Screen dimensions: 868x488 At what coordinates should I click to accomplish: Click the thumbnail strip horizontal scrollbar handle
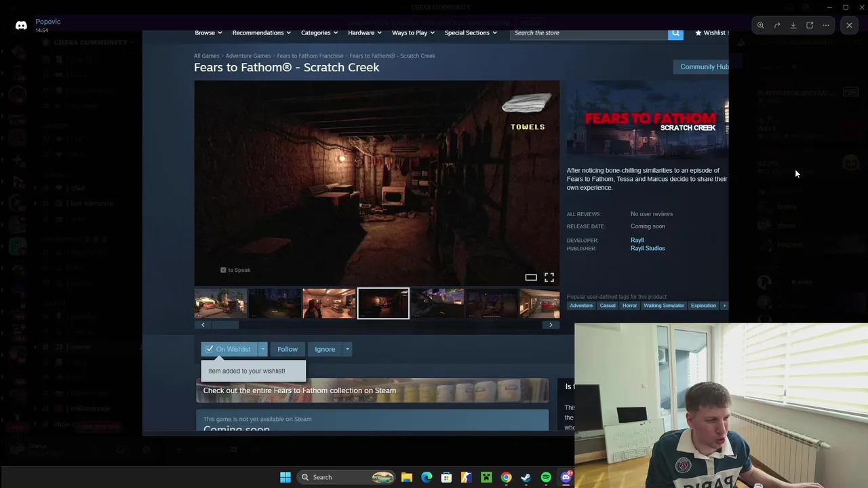pos(225,325)
